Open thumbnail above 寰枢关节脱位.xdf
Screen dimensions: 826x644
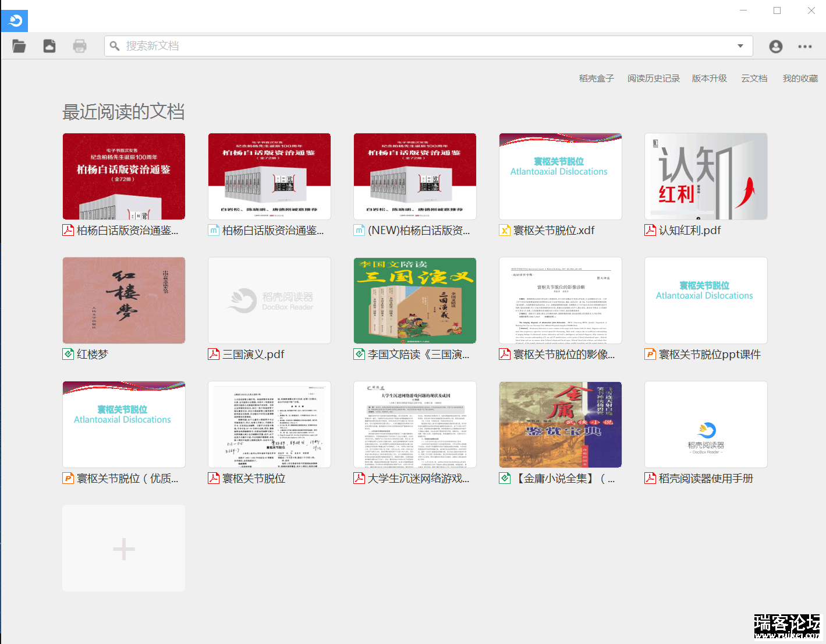(x=561, y=176)
